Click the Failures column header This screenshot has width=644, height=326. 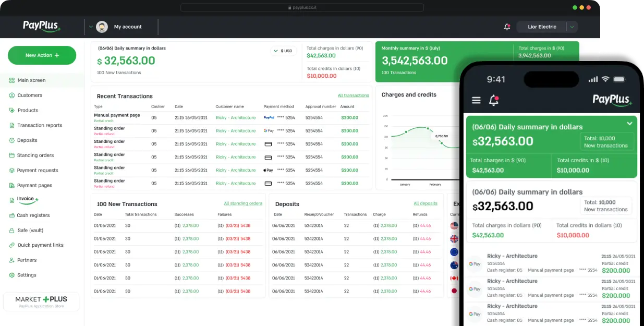coord(225,214)
